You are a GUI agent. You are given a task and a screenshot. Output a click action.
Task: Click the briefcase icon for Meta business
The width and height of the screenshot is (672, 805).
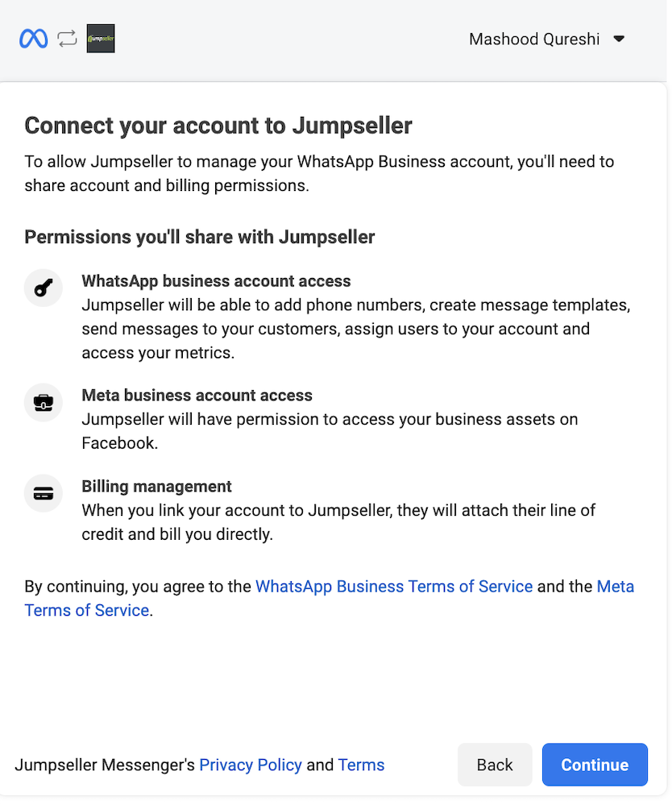point(44,403)
